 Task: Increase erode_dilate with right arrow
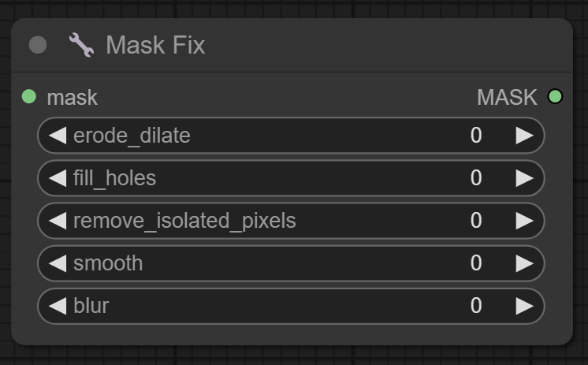click(525, 136)
